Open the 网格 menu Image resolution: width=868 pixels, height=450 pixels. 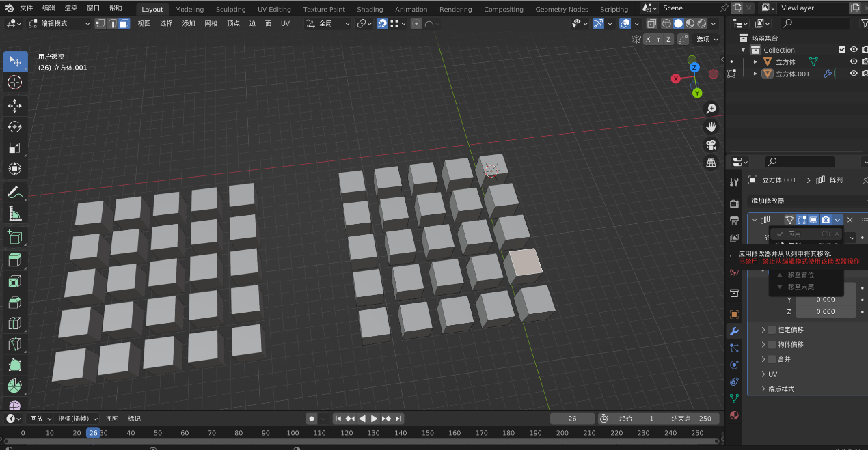(x=211, y=23)
